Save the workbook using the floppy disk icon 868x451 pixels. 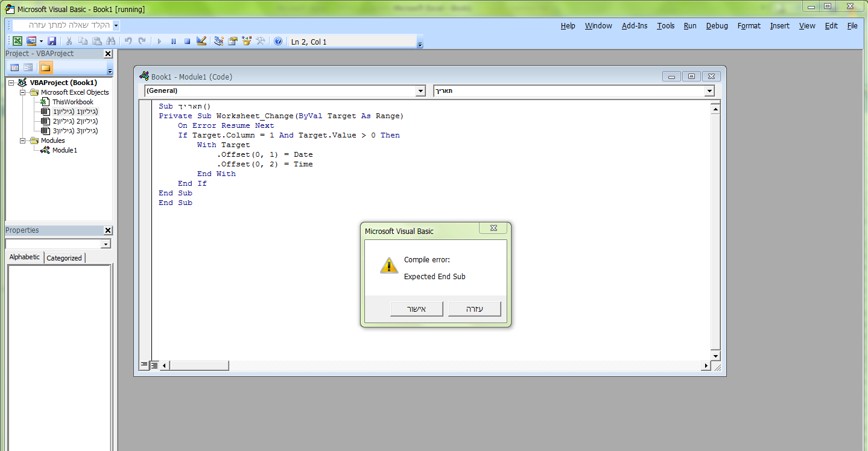click(x=52, y=41)
